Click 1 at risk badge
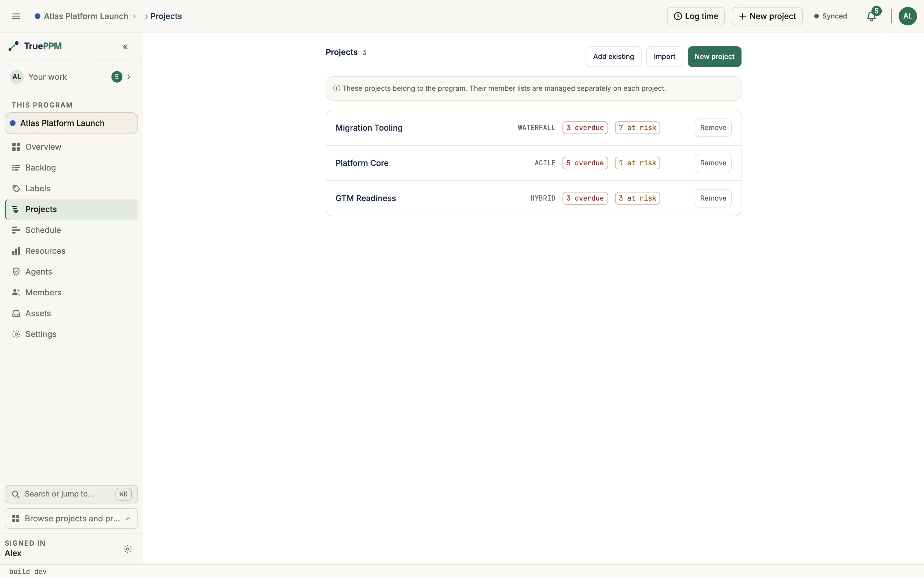The image size is (924, 578). pyautogui.click(x=637, y=163)
